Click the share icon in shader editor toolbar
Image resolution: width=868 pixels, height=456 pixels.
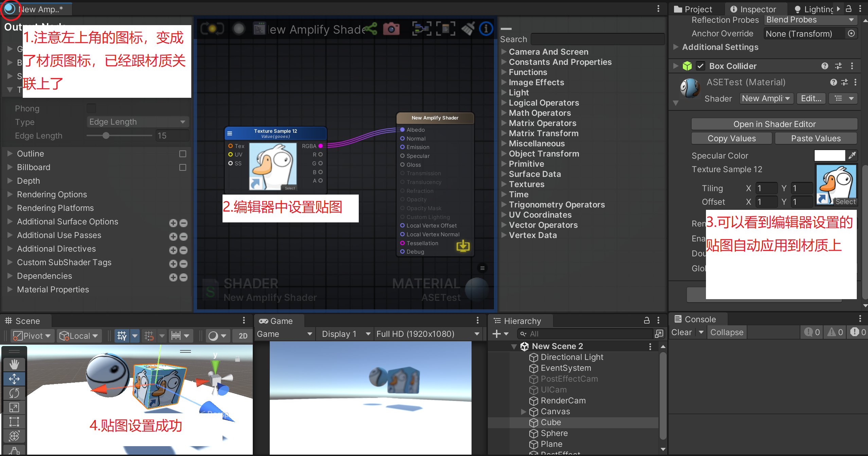[370, 29]
